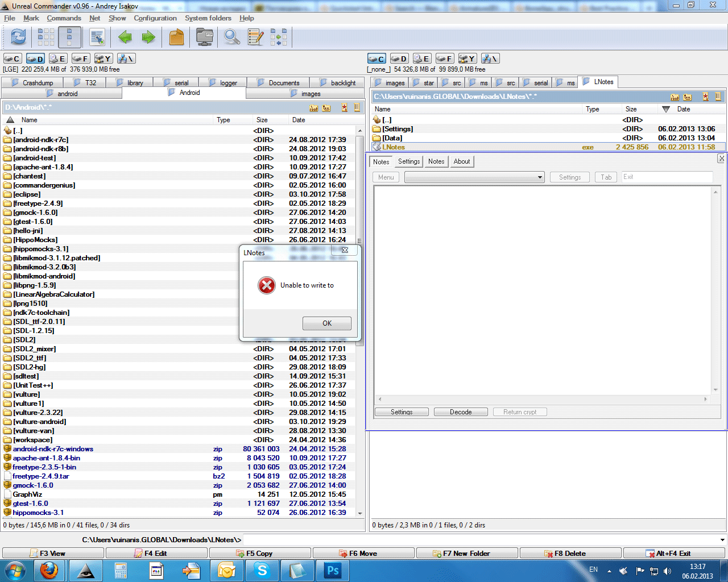
Task: Open Skype from the taskbar
Action: [x=262, y=570]
